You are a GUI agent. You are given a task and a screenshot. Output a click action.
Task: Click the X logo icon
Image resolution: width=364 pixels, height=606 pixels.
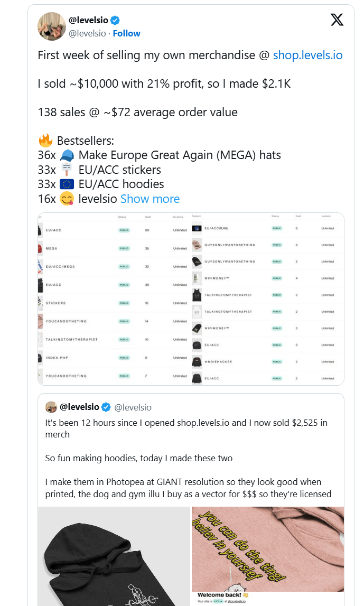click(x=337, y=20)
